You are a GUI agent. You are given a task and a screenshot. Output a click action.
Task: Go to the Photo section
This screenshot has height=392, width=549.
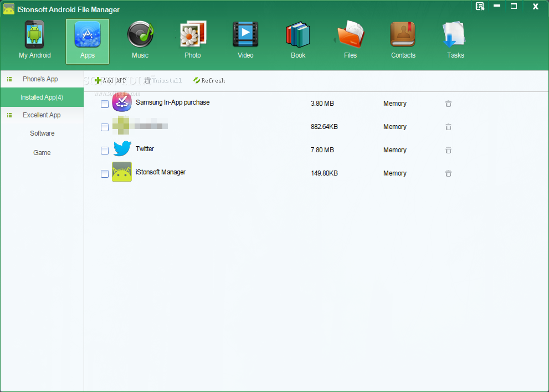[193, 40]
